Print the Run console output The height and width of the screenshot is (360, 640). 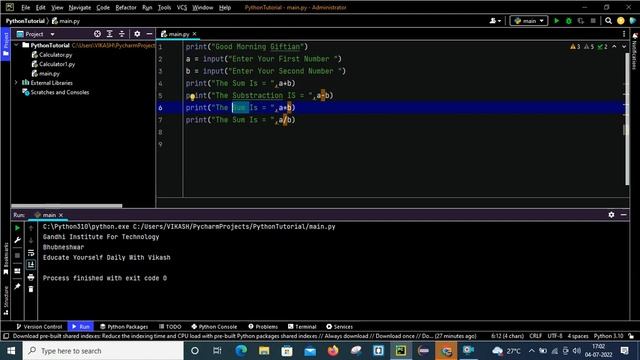31,278
